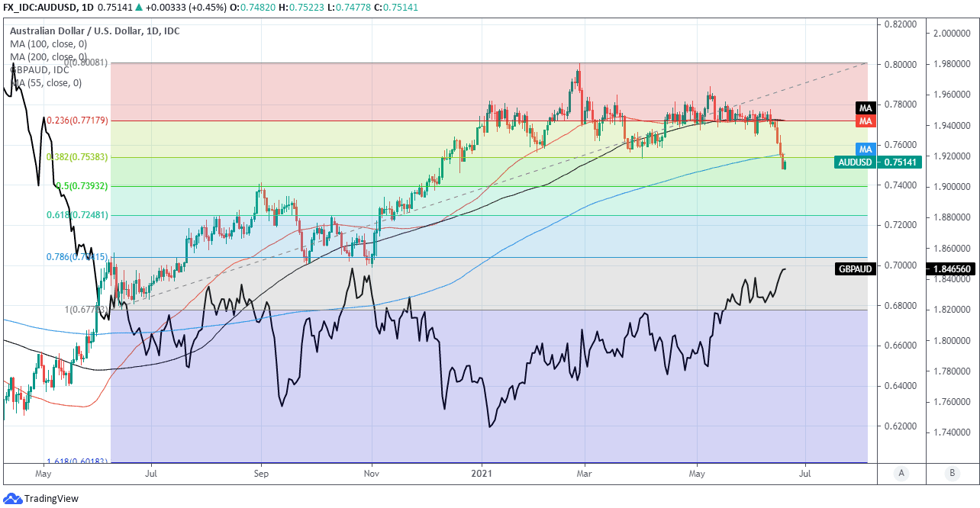980x508 pixels.
Task: Click the 1.846560 GBPAUD price tag
Action: click(x=953, y=269)
